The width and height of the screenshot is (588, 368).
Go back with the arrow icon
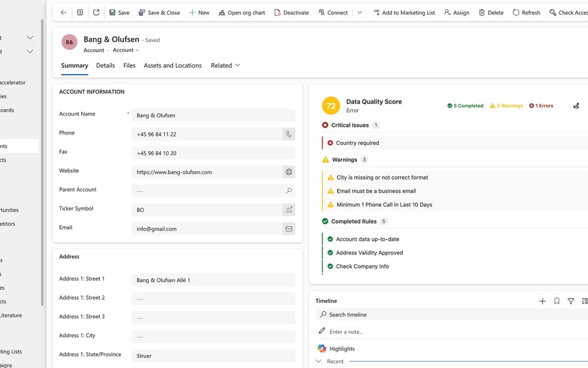63,13
